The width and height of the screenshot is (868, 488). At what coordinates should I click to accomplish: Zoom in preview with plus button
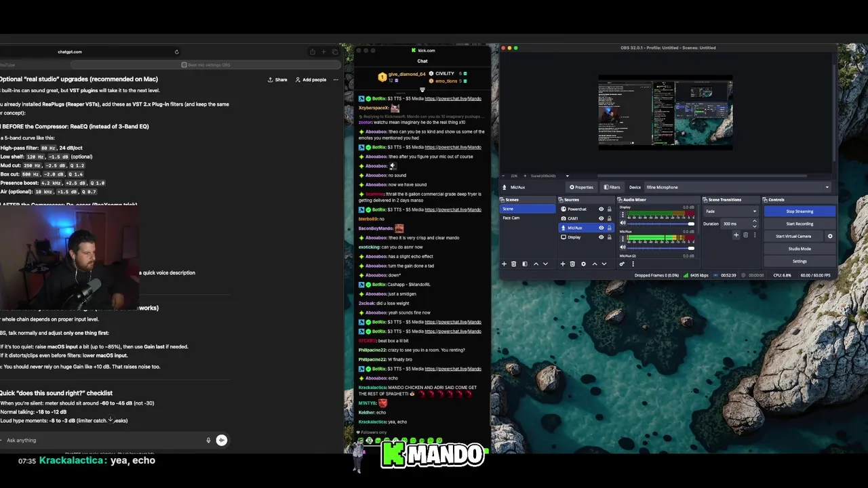coord(525,176)
